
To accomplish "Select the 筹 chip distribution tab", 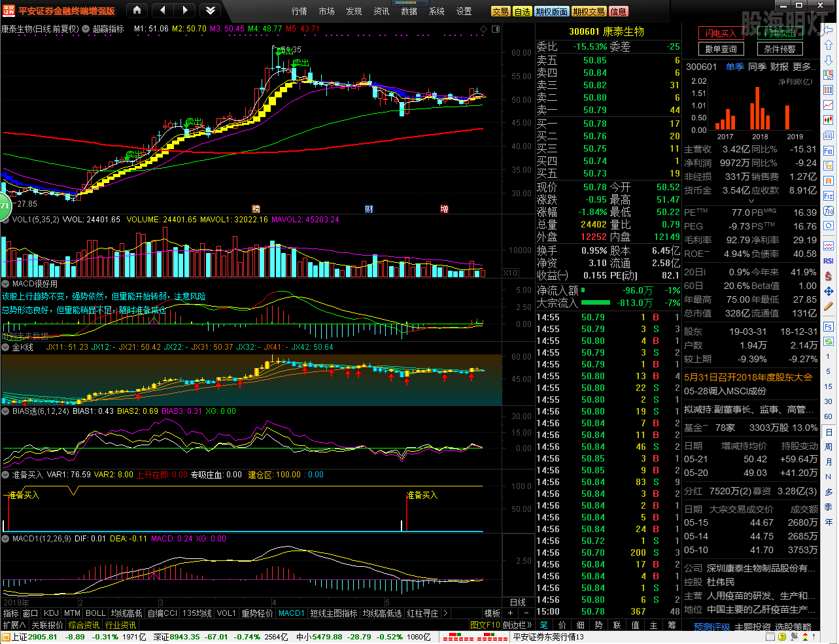I will [x=672, y=625].
